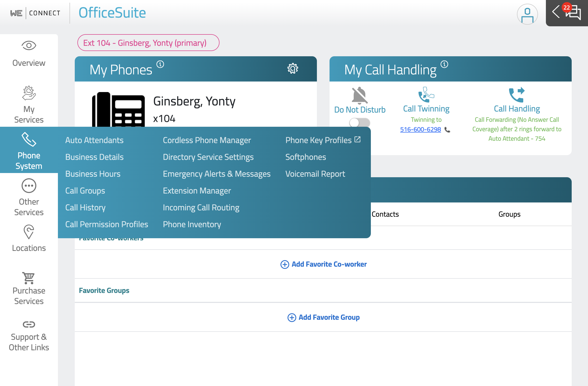Open the Locations pin icon

pos(29,232)
